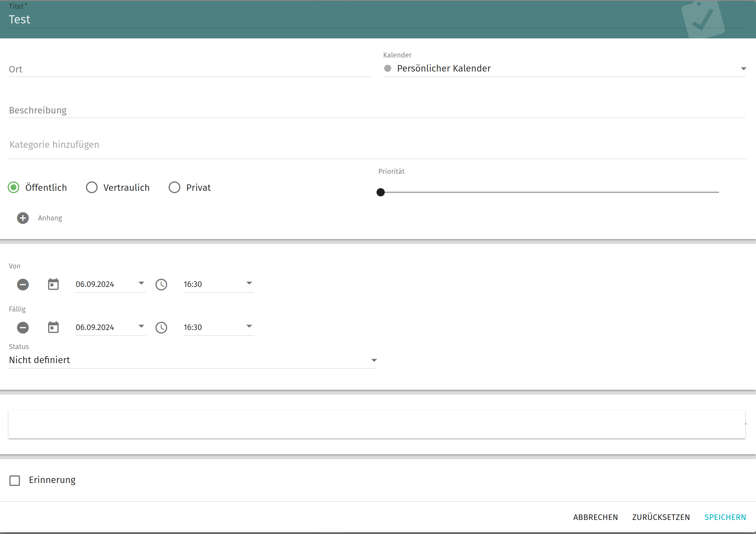Choose the Privat visibility option
The height and width of the screenshot is (534, 756).
(x=174, y=188)
